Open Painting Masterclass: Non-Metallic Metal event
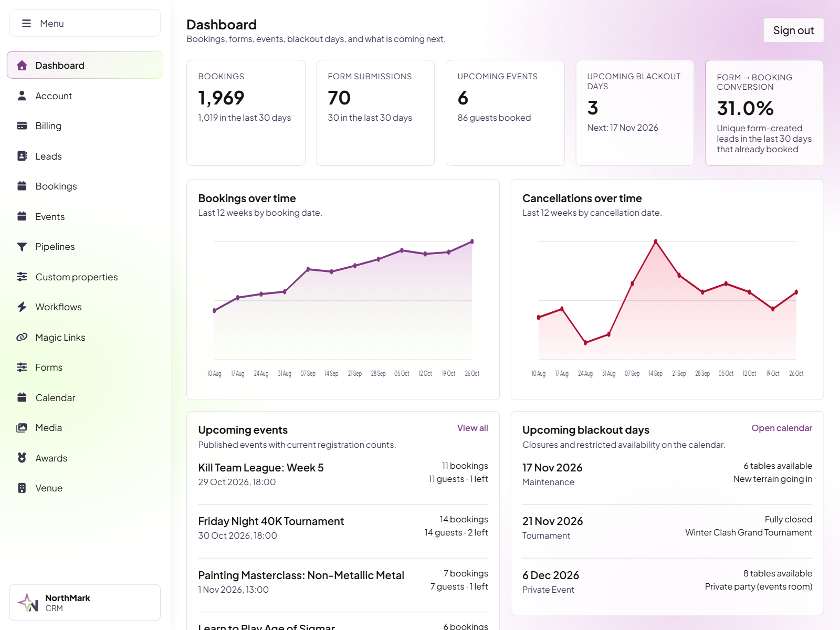Screen dimensions: 840x630 [x=343, y=582]
